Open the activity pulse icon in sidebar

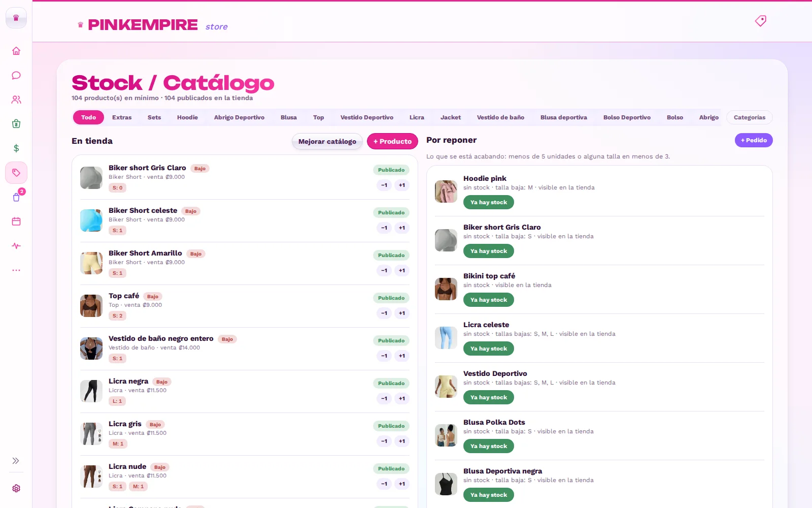[16, 246]
